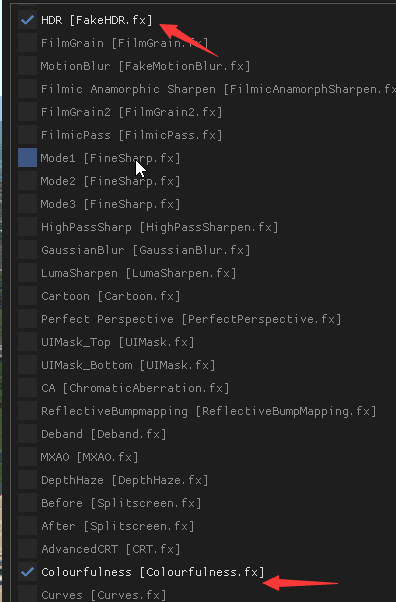Click the CA [ChromaticAberration.fx] label
Viewport: 396px width, 602px height.
[x=135, y=388]
